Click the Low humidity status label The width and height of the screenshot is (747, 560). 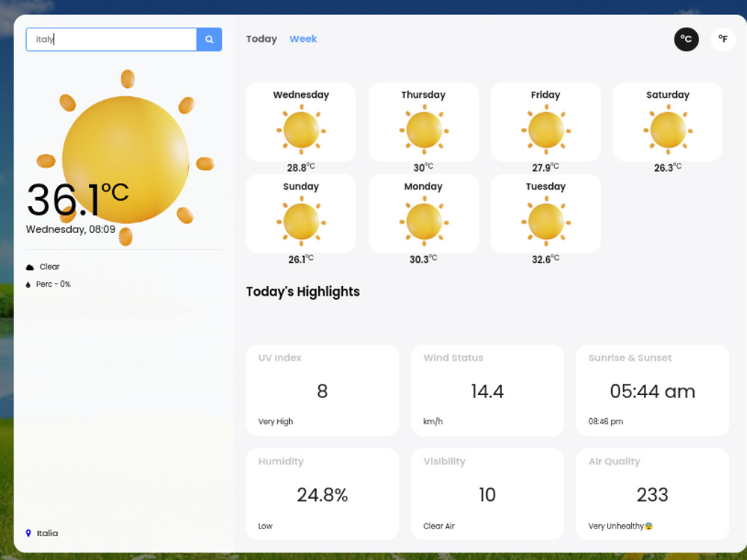(x=265, y=526)
